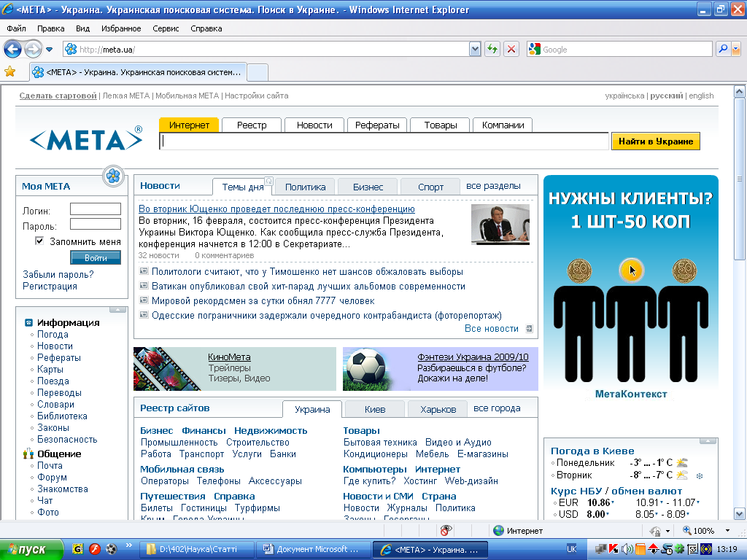Switch to Документ Microsoft taskbar item
The height and width of the screenshot is (560, 747).
313,550
